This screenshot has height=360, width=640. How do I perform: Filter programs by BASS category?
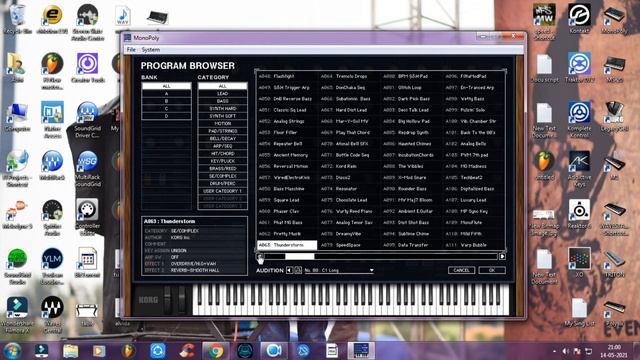click(x=222, y=101)
